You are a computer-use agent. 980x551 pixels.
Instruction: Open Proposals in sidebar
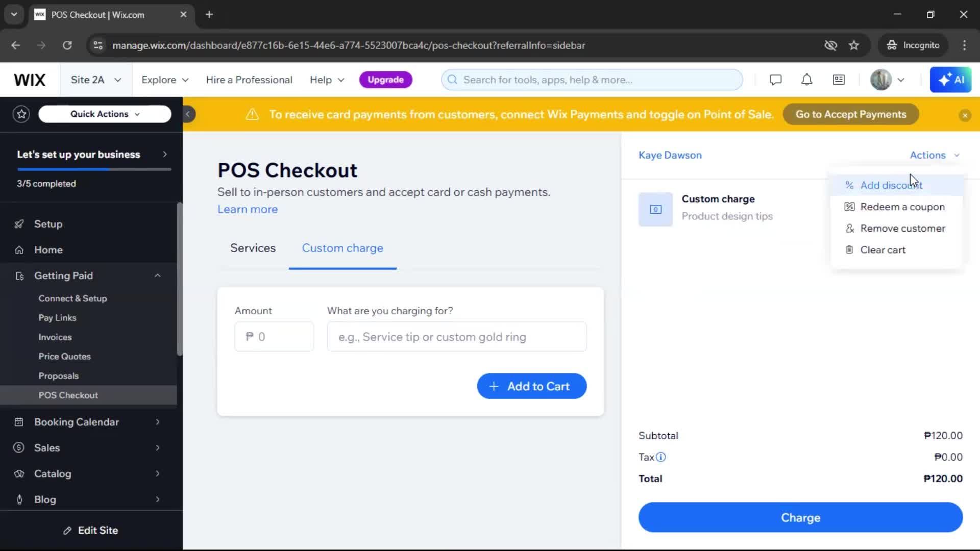[x=59, y=376]
